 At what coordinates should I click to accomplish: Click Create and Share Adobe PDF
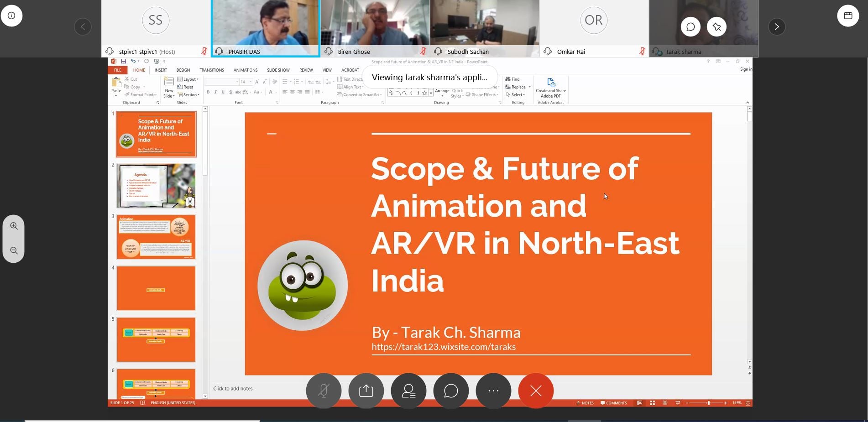click(551, 87)
